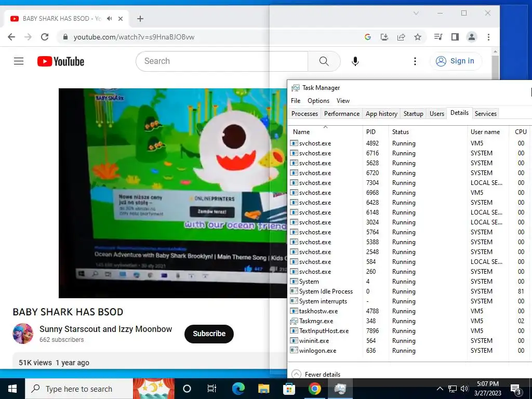Switch to the Performance tab
Image resolution: width=532 pixels, height=399 pixels.
pos(342,114)
